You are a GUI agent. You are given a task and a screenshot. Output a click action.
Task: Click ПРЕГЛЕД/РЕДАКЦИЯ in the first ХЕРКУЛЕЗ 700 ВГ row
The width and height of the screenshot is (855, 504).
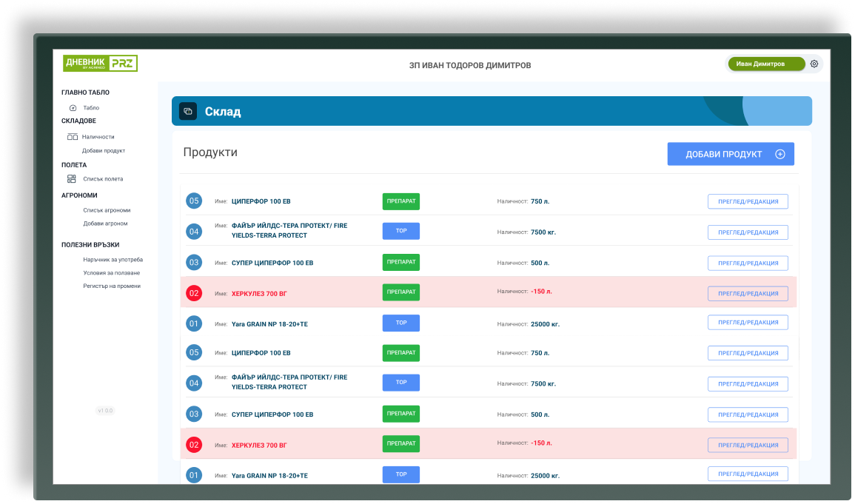pos(748,294)
